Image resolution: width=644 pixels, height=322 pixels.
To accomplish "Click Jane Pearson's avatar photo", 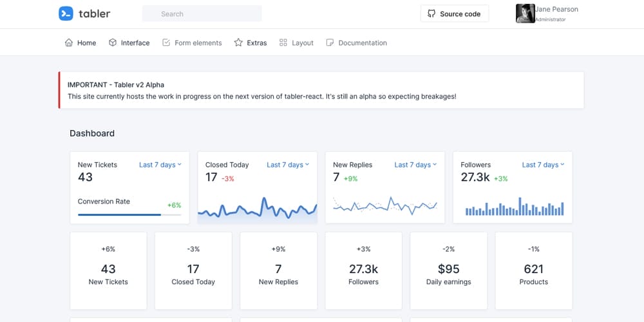I will click(x=525, y=14).
